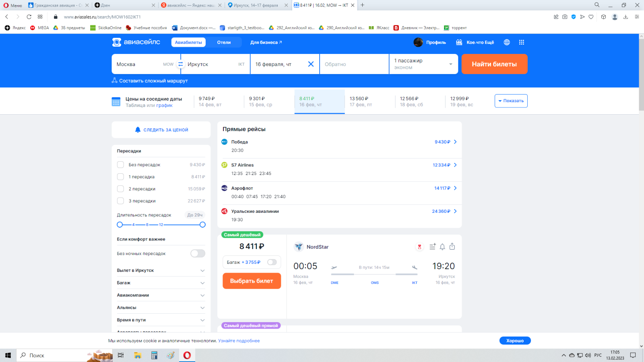This screenshot has height=362, width=644.
Task: Check the '2 пересадки' filter
Action: 120,189
